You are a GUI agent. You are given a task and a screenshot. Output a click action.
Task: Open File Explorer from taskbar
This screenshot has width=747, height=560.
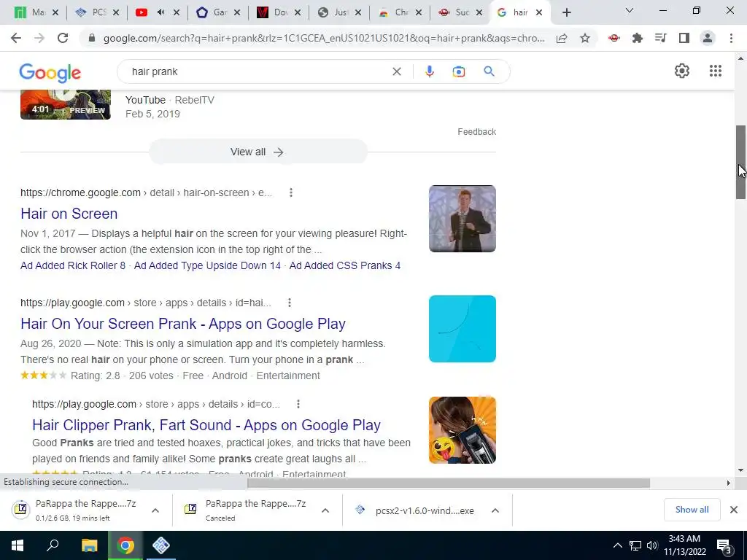[x=89, y=545]
